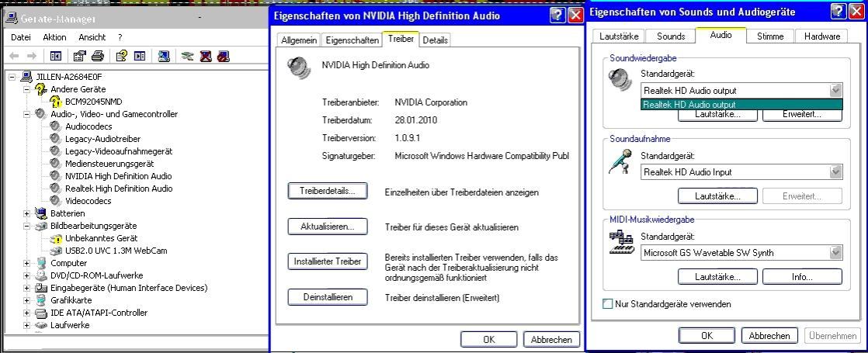Screen dimensions: 868x353
Task: Expand the Computer node
Action: [26, 263]
